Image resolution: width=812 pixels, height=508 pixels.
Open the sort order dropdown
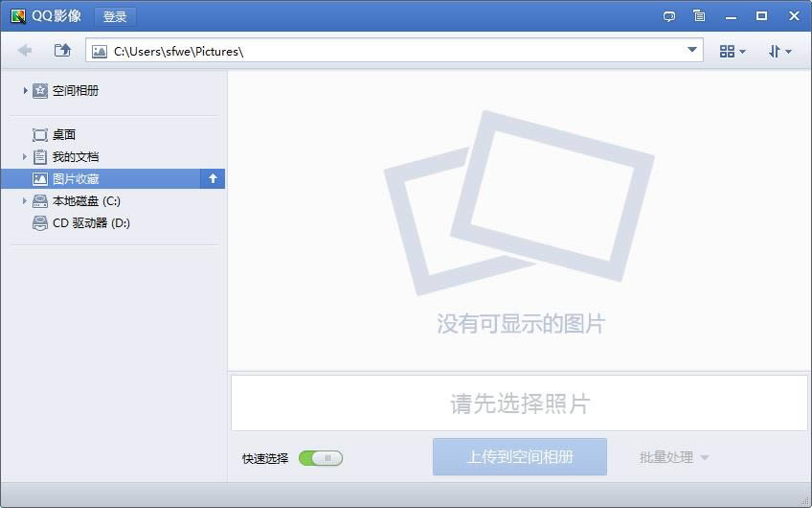click(x=779, y=51)
